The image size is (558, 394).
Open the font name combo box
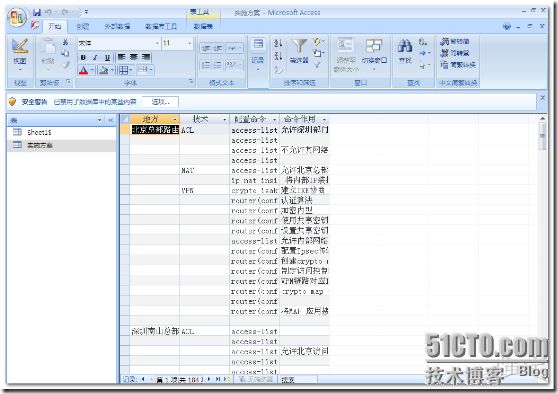click(x=119, y=43)
